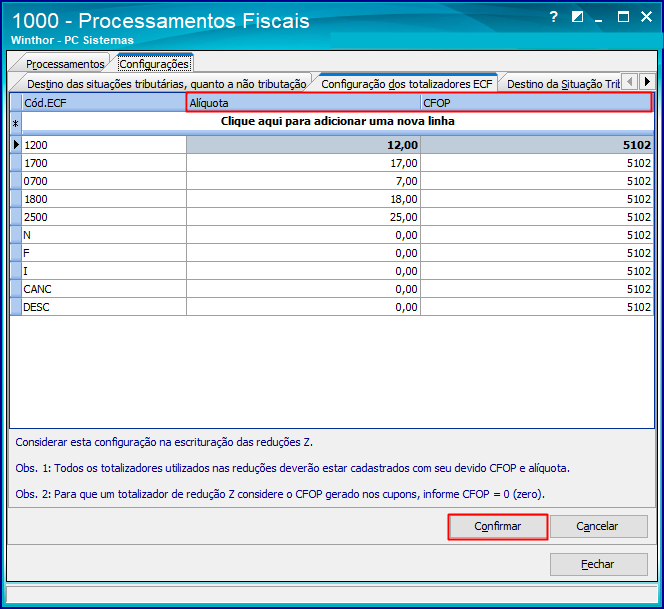Click the Fechar button

point(598,564)
